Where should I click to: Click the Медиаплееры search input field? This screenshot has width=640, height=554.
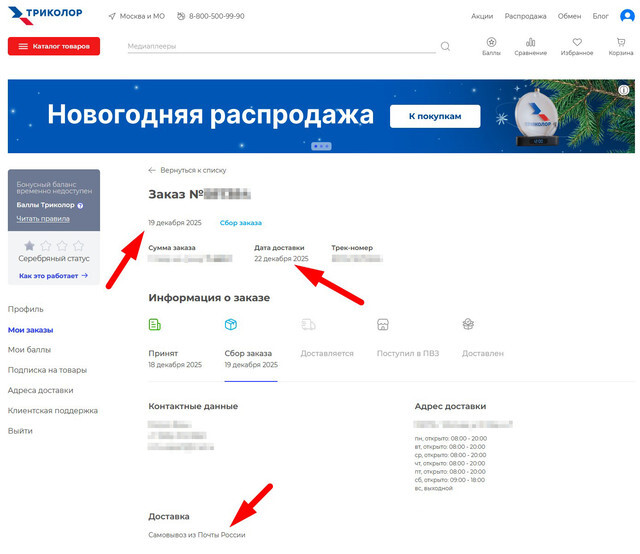(x=280, y=46)
